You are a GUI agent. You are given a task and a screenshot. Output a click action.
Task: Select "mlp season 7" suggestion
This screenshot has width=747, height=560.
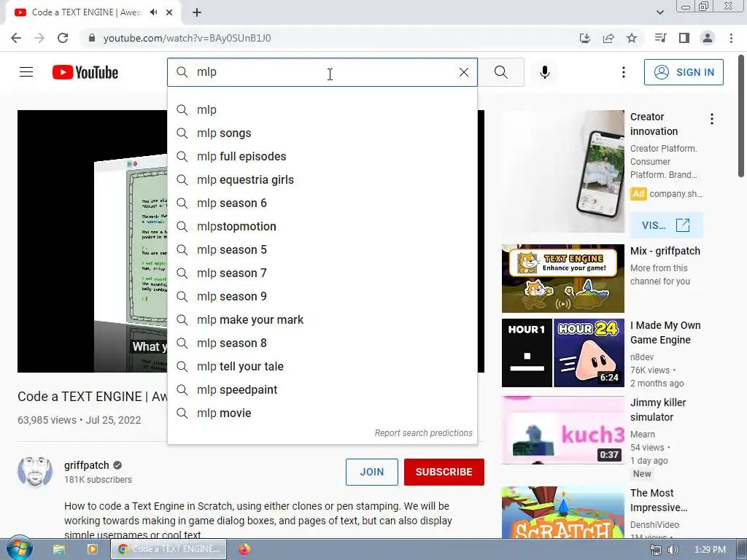pos(322,273)
